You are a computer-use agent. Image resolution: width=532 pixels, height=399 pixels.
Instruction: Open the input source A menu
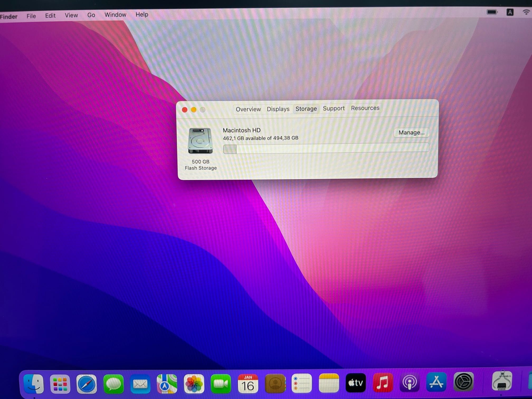coord(510,12)
